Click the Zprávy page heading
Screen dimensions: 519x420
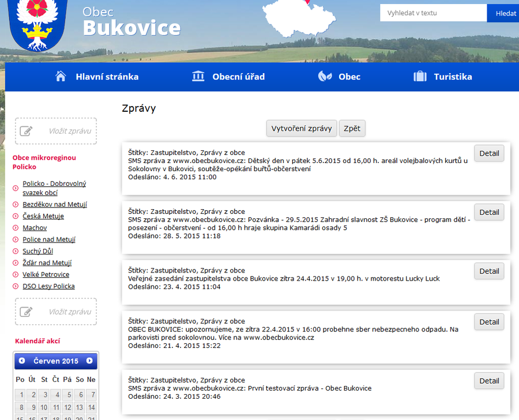(138, 108)
